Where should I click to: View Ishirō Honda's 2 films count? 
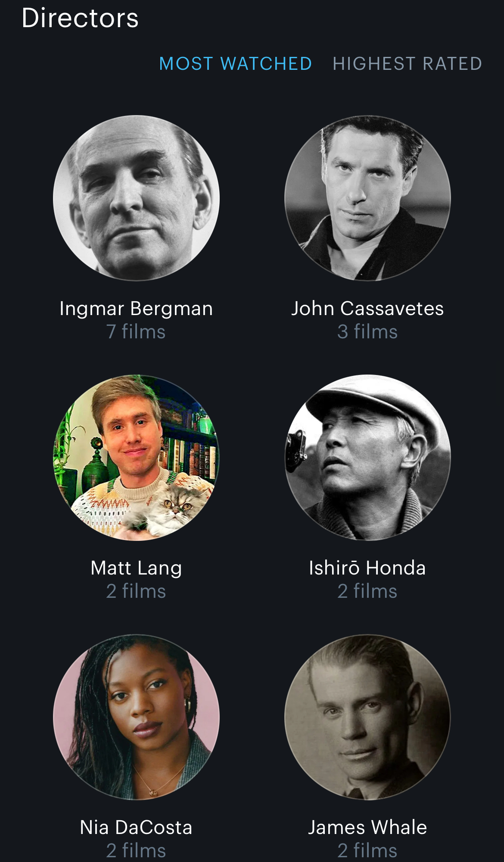(367, 591)
